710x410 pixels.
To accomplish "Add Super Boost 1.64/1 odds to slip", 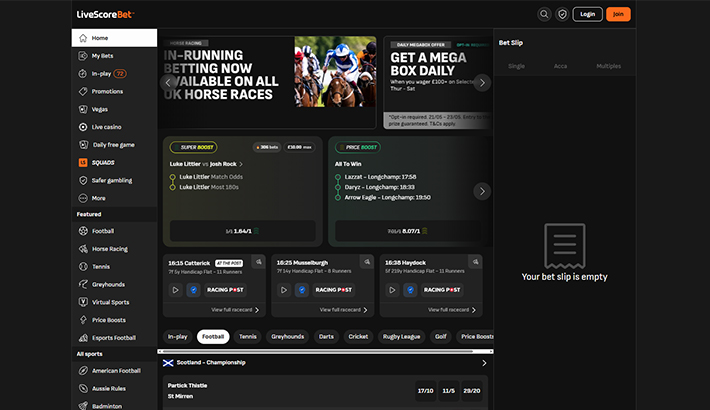I will (242, 231).
